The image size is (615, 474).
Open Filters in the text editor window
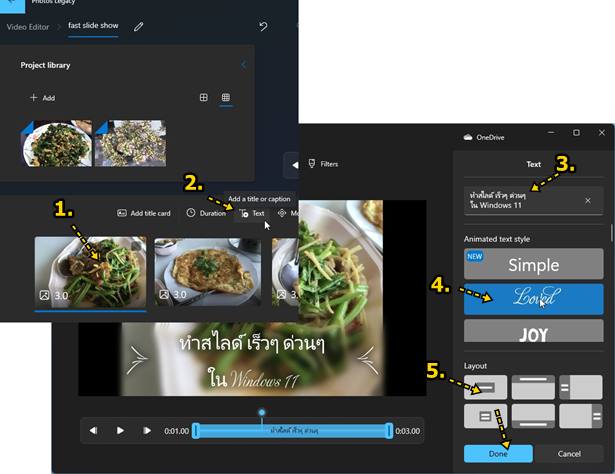click(x=323, y=164)
